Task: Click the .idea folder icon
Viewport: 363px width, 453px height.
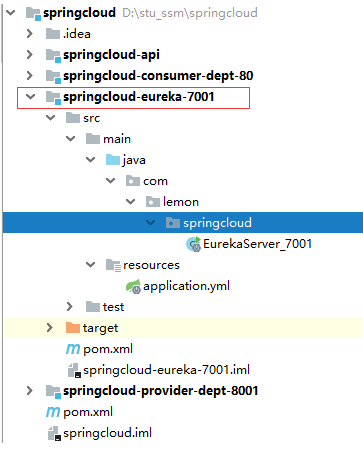Action: 53,34
